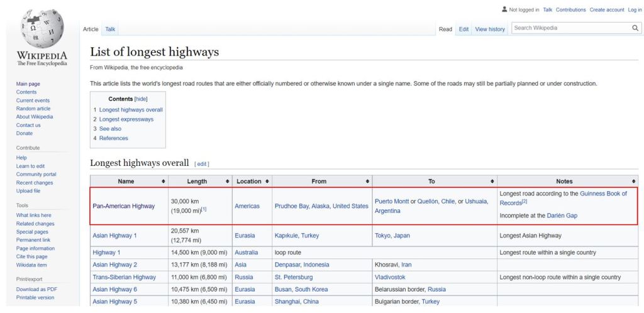The width and height of the screenshot is (644, 313).
Task: Switch to the View history tab
Action: click(490, 29)
